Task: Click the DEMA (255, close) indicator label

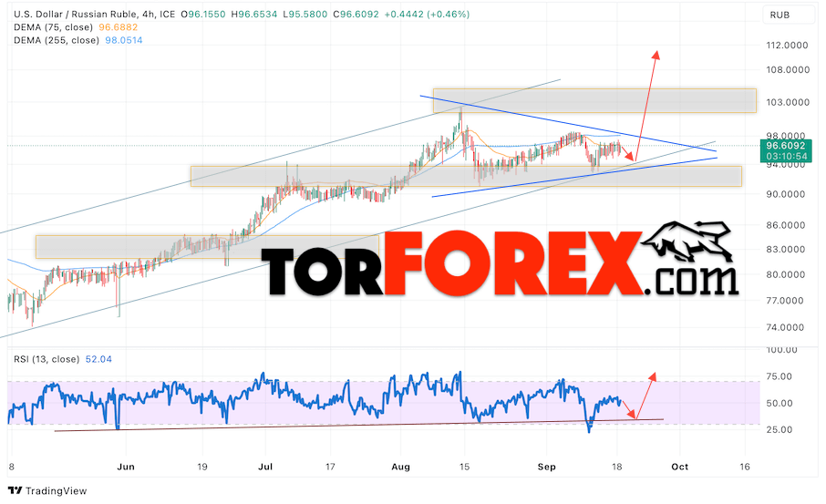Action: (x=57, y=40)
